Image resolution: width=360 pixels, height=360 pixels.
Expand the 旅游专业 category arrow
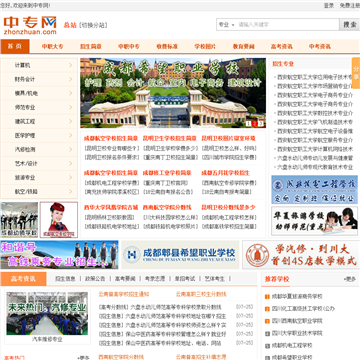[x=71, y=177]
